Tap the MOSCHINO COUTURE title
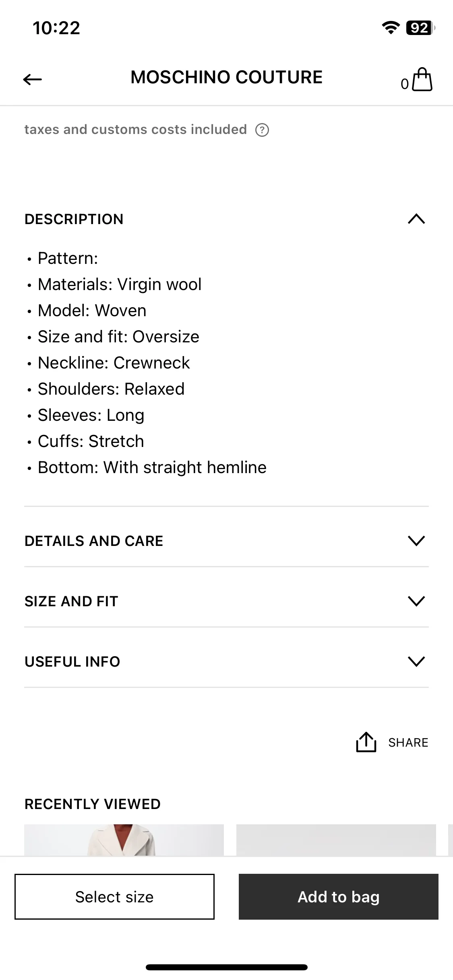The image size is (453, 980). coord(227,77)
